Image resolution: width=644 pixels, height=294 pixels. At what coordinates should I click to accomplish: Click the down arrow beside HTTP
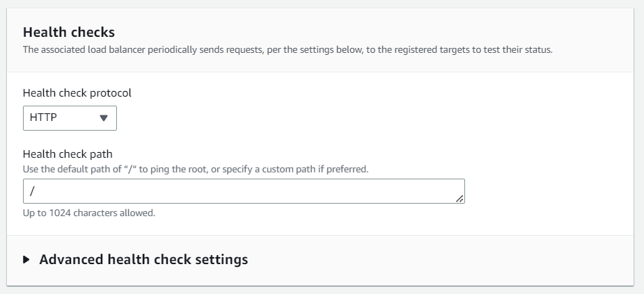(104, 118)
